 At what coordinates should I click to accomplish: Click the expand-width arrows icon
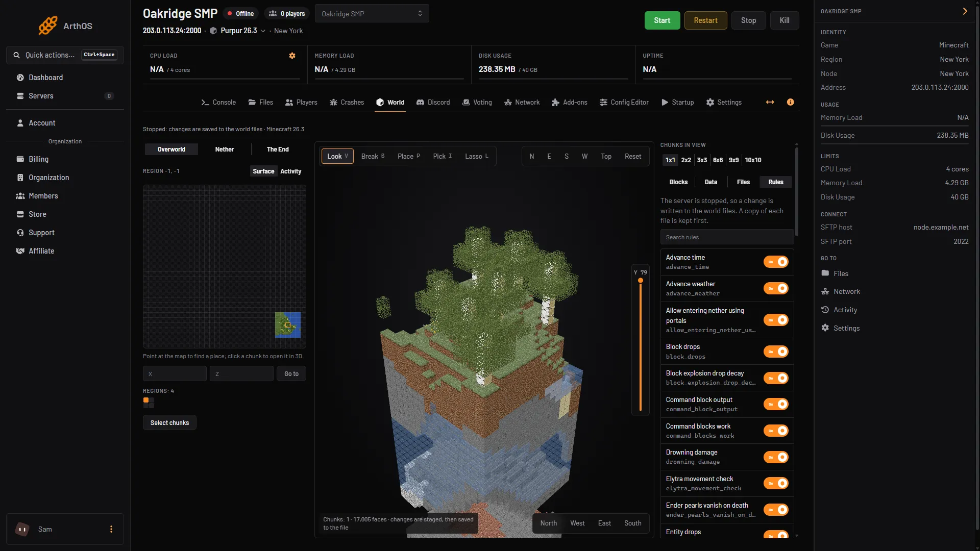(770, 102)
